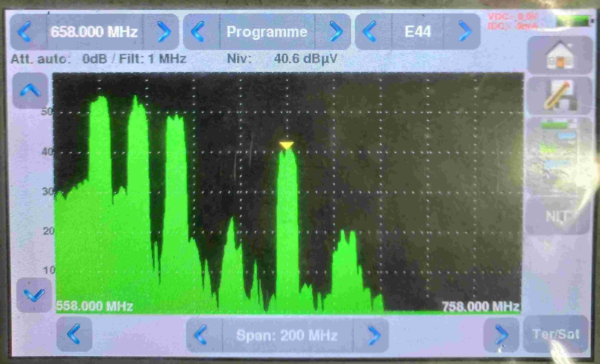Shift spectrum left using bottom-left arrow
This screenshot has width=600, height=364.
coord(74,334)
